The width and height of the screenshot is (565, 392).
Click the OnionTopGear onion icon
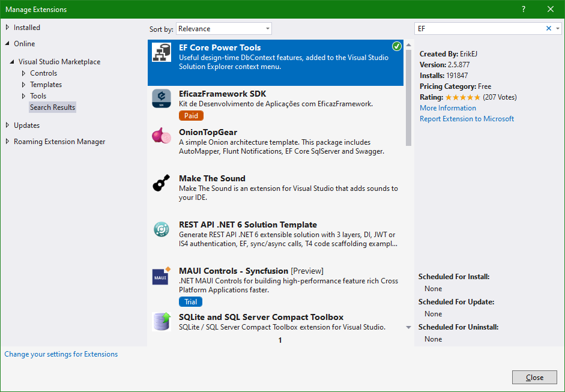[161, 136]
